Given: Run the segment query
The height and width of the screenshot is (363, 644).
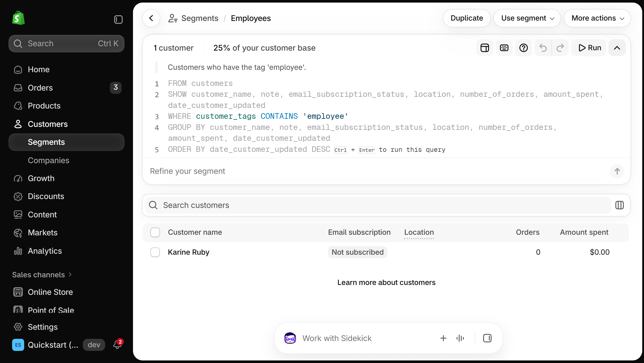Looking at the screenshot, I should (589, 48).
